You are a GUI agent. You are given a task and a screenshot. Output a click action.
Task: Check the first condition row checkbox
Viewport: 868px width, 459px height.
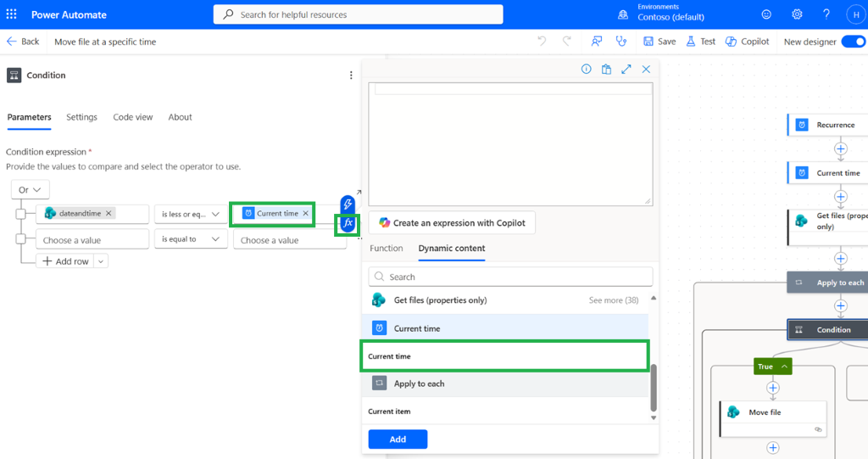click(21, 214)
